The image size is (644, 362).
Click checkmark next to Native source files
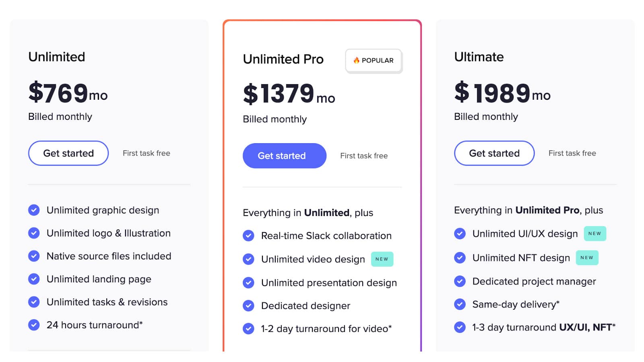pos(34,256)
